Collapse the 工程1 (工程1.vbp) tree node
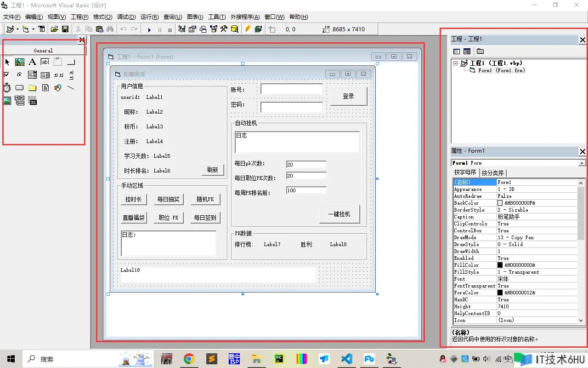This screenshot has width=588, height=368. click(x=455, y=63)
